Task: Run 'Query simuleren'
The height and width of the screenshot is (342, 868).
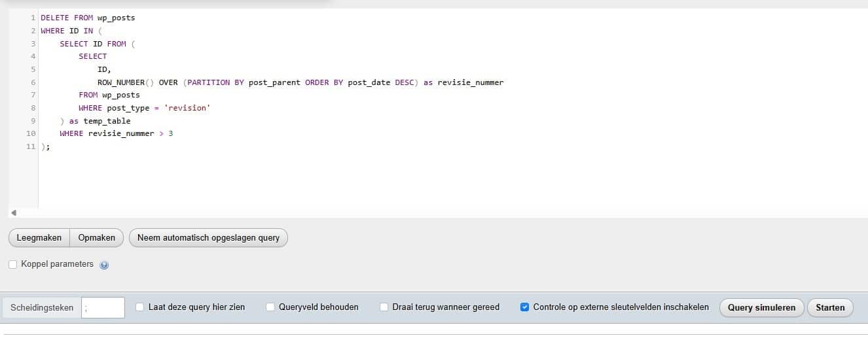Action: (x=761, y=307)
